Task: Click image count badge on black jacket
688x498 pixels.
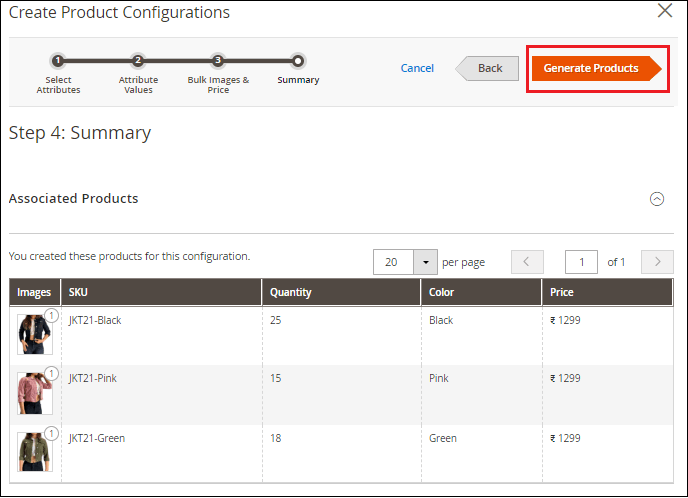Action: (52, 315)
